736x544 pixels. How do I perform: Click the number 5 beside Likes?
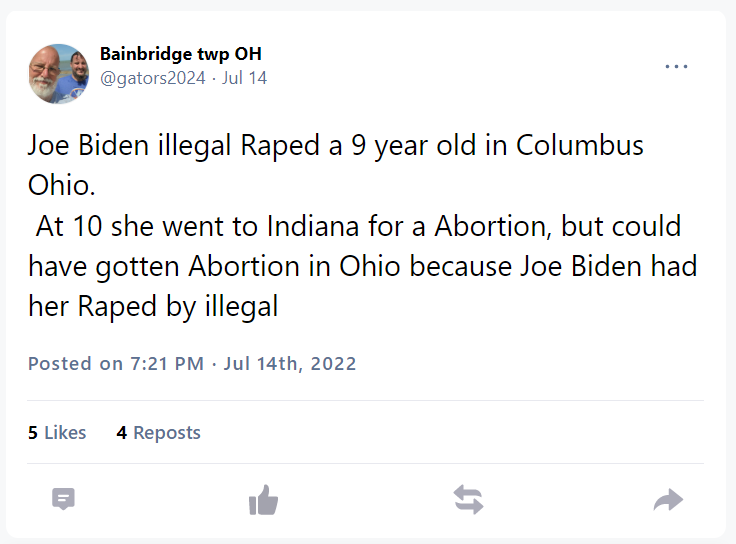pos(33,433)
